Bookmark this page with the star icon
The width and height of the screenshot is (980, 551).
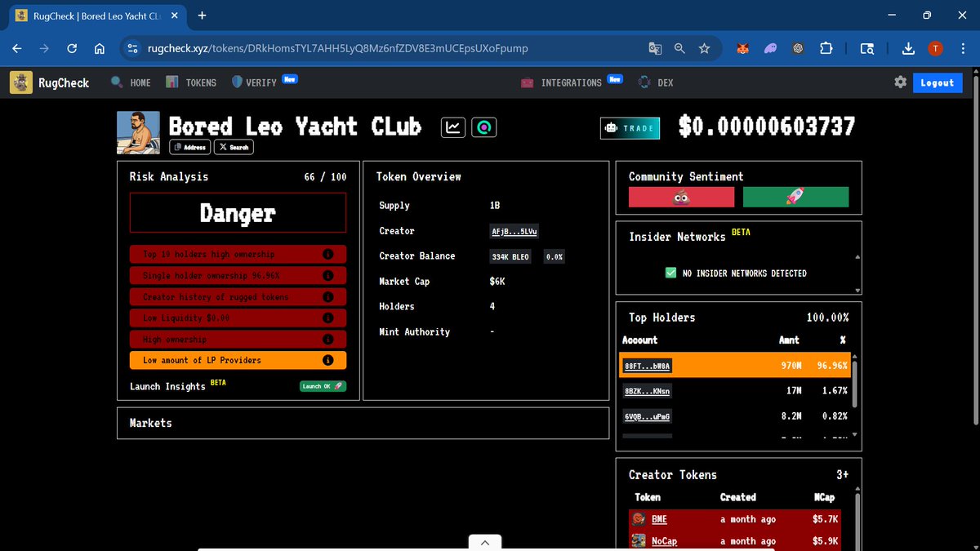704,49
